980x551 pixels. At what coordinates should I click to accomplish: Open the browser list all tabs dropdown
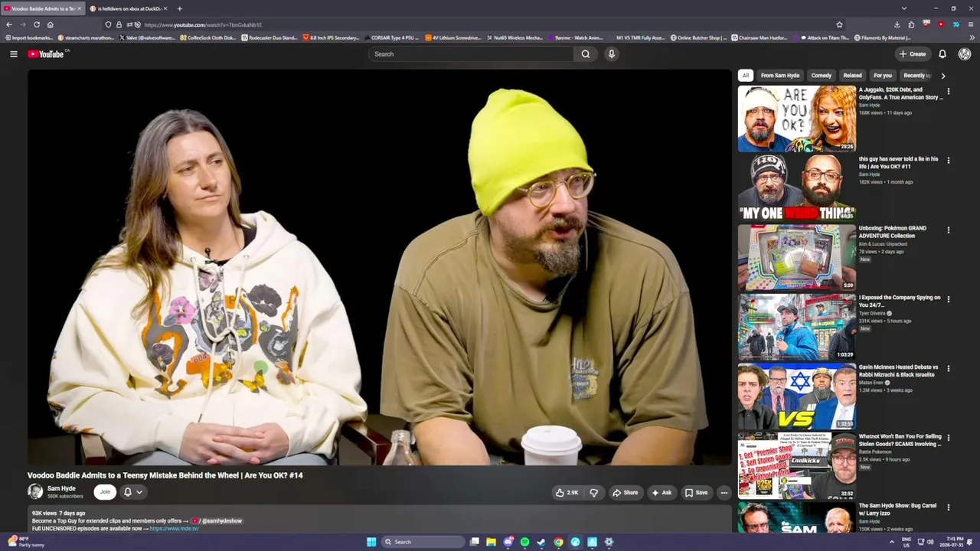(x=903, y=8)
